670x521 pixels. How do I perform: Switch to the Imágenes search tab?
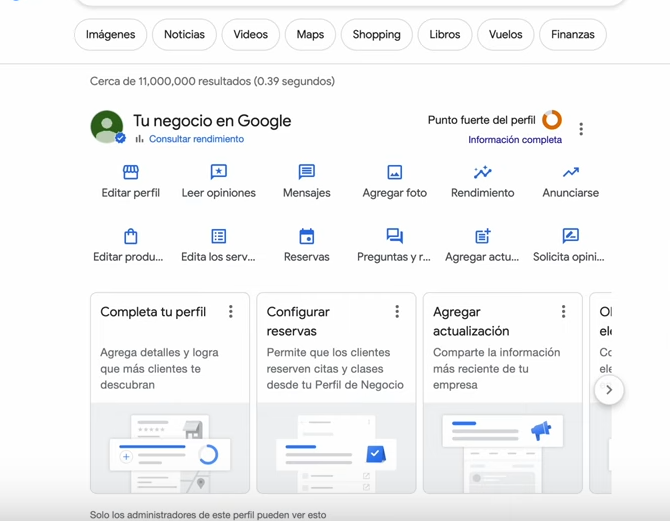[x=110, y=34]
